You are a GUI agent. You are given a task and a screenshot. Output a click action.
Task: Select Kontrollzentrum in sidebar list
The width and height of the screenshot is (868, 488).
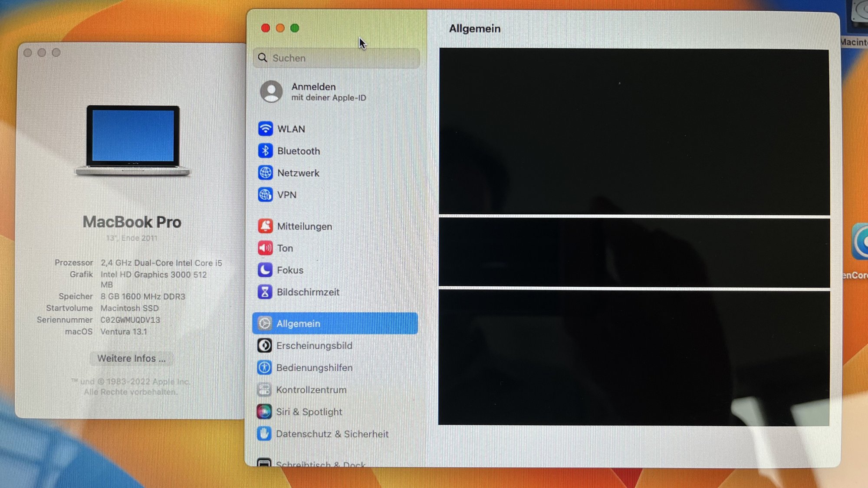point(311,390)
